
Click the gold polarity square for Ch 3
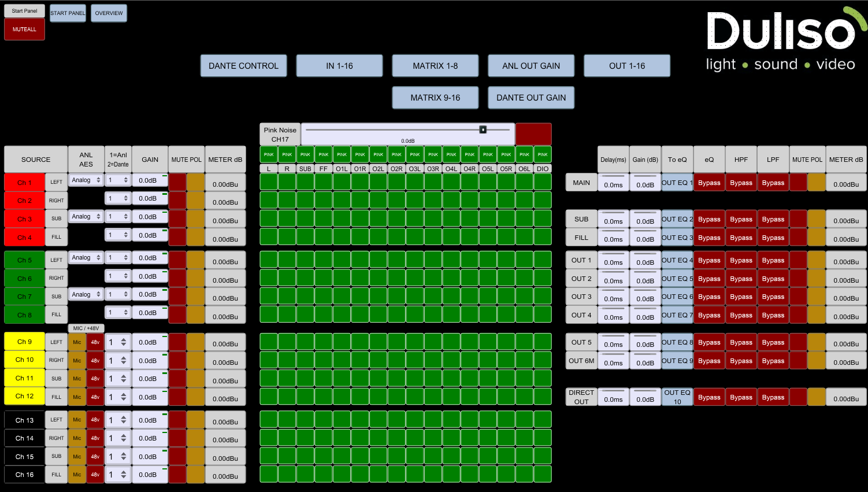click(x=196, y=219)
